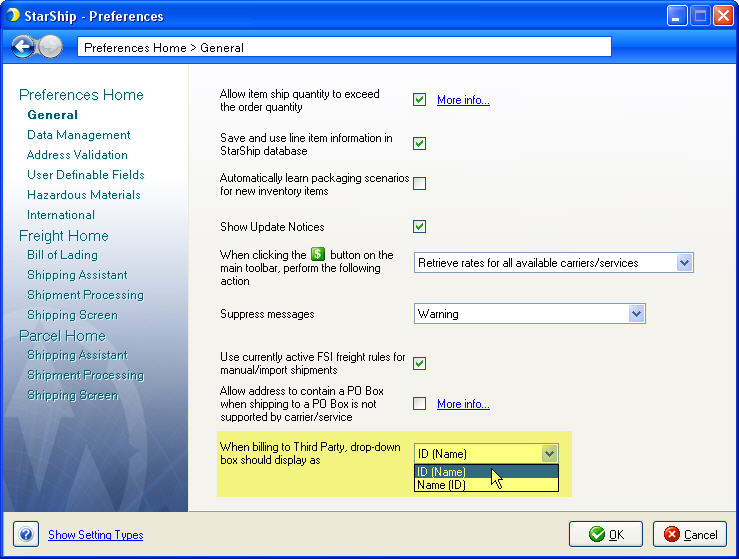739x559 pixels.
Task: Uncheck Allow item ship quantity to exceed
Action: click(419, 99)
